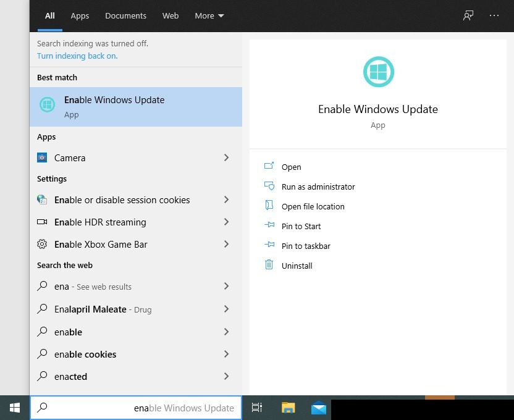Choose Uninstall for the app
Viewport: 514px width, 420px height.
pyautogui.click(x=297, y=266)
